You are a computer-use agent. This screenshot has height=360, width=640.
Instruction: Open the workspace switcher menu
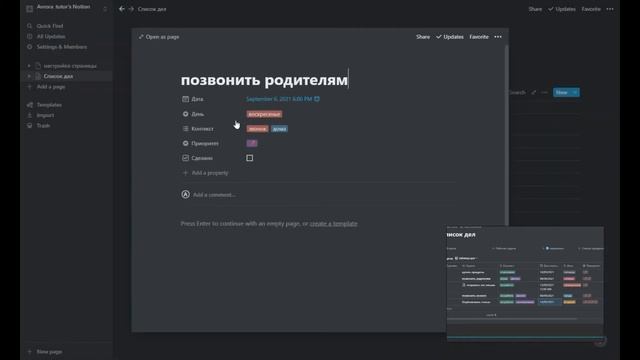click(x=105, y=9)
